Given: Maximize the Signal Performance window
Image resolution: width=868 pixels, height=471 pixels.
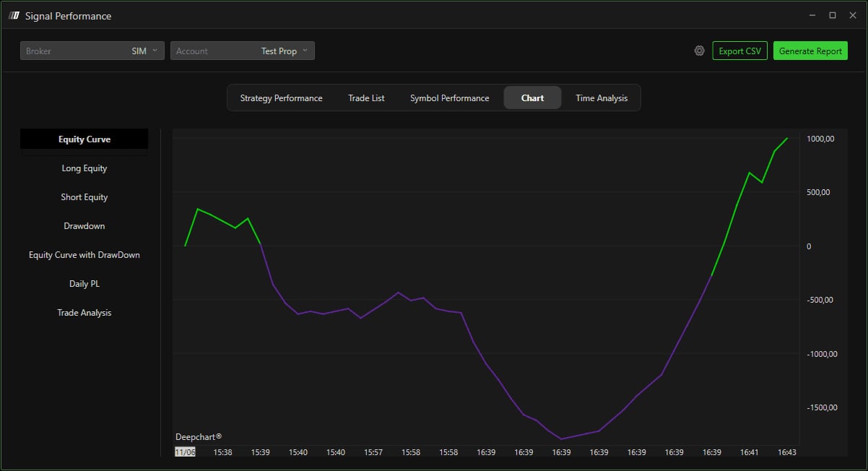Looking at the screenshot, I should click(x=832, y=15).
